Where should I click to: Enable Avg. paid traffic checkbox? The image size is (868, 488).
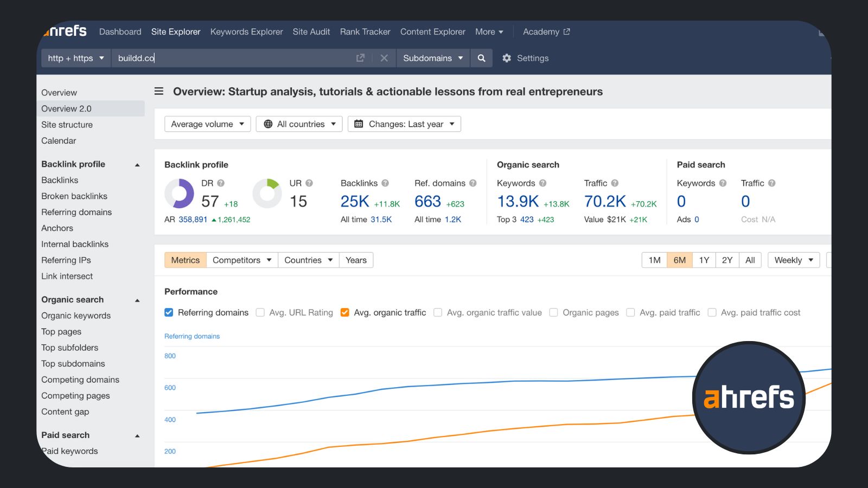pos(630,312)
